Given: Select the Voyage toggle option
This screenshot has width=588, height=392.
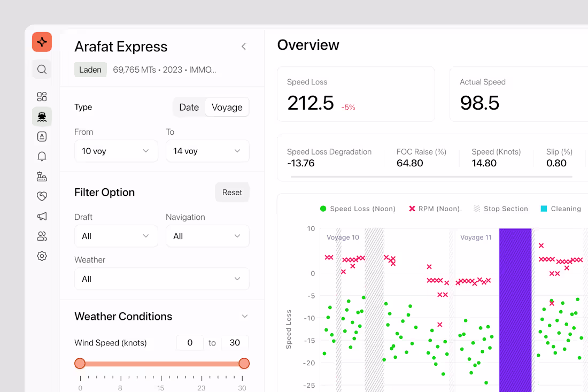Looking at the screenshot, I should pyautogui.click(x=227, y=107).
